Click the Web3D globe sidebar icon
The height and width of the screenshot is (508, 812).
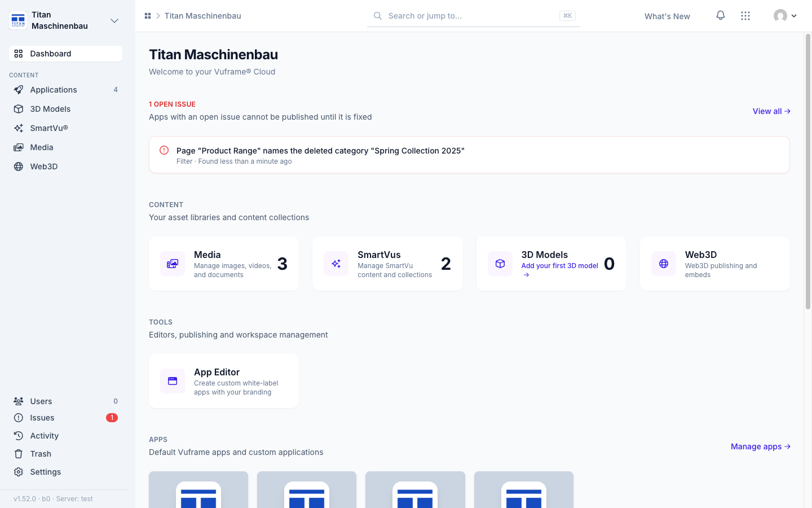pos(19,167)
